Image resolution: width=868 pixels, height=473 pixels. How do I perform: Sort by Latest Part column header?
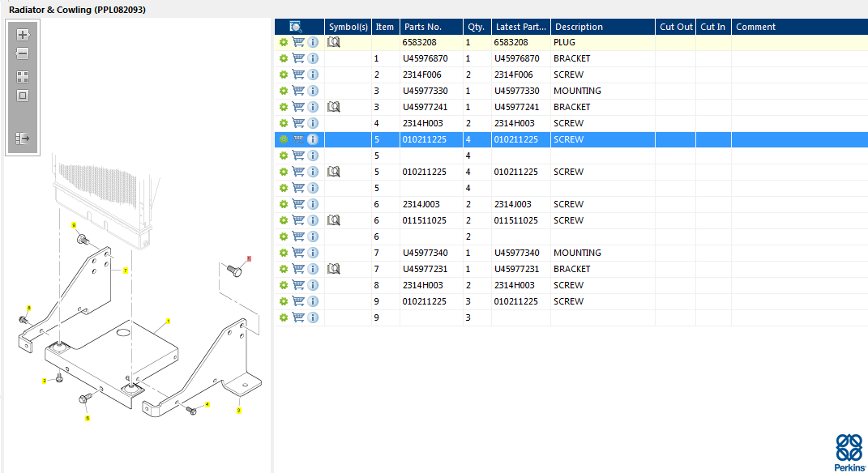(x=521, y=27)
